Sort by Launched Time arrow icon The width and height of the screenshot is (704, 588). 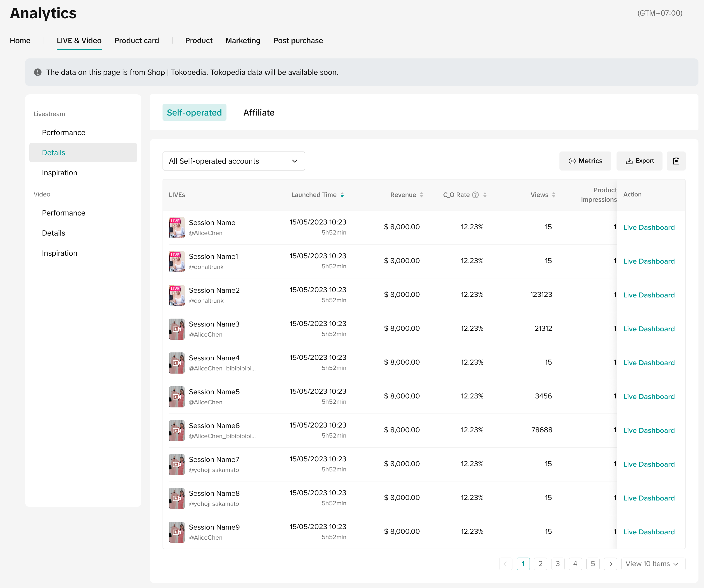coord(342,195)
